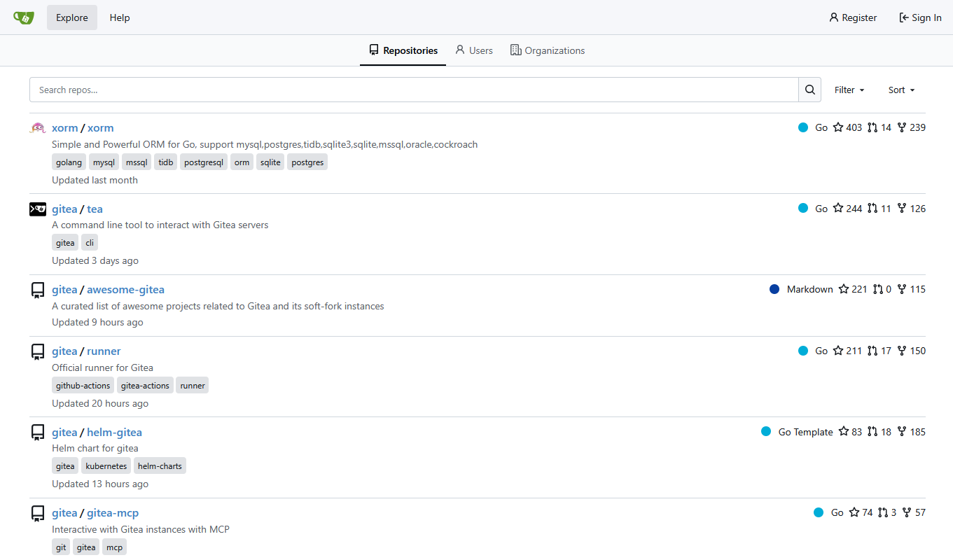The height and width of the screenshot is (560, 953).
Task: Click the star icon for xorm
Action: [838, 127]
